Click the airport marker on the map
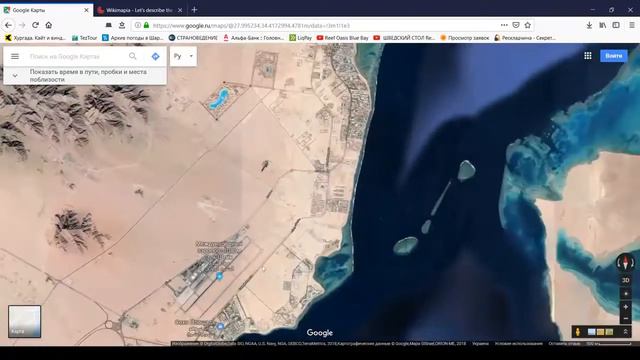The width and height of the screenshot is (640, 360). (220, 276)
